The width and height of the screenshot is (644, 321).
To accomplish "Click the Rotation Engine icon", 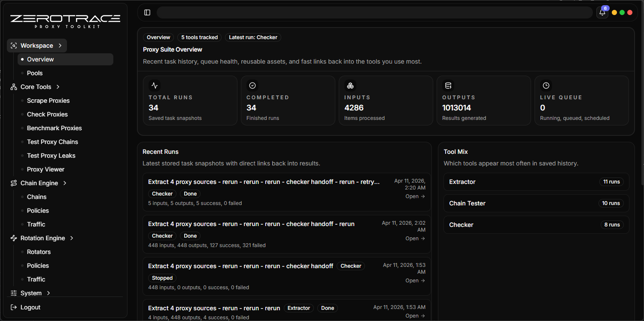I will pos(13,238).
